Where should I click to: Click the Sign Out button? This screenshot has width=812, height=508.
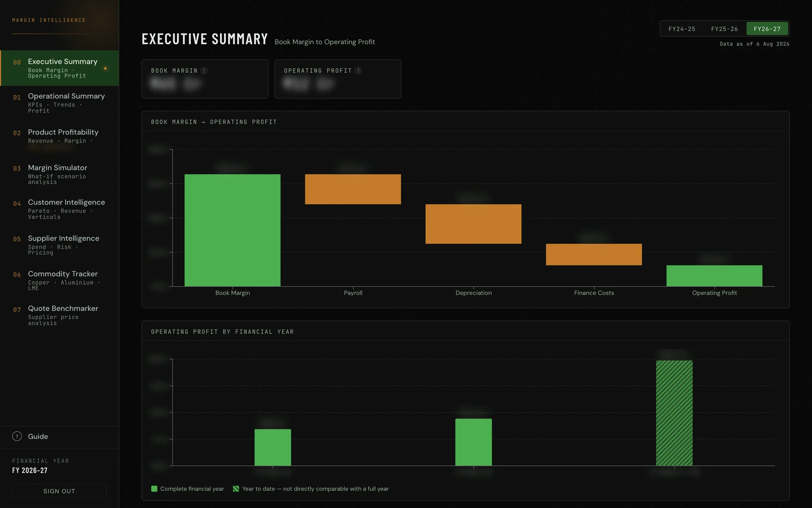59,491
